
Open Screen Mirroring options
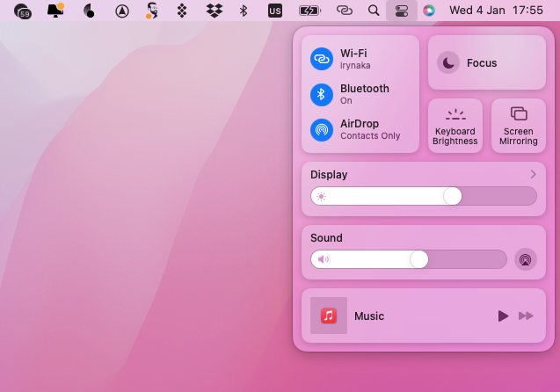(519, 126)
